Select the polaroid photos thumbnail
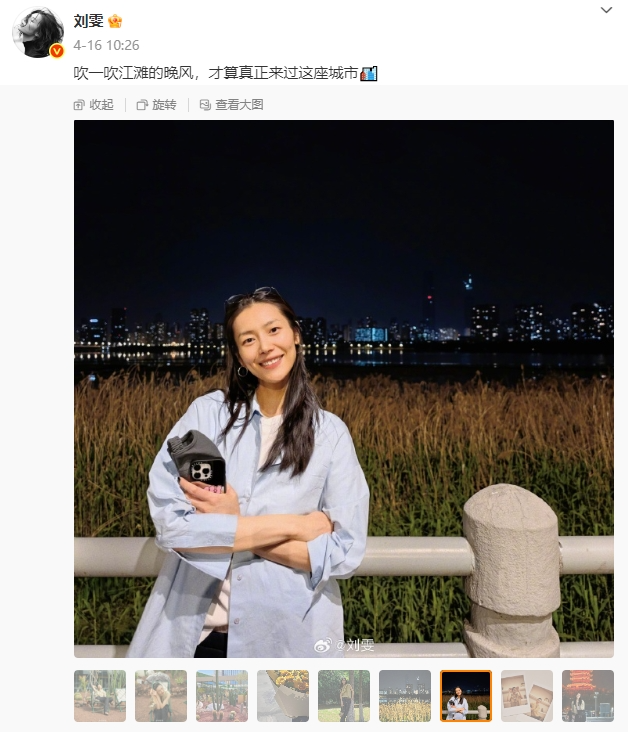This screenshot has height=732, width=628. 527,696
